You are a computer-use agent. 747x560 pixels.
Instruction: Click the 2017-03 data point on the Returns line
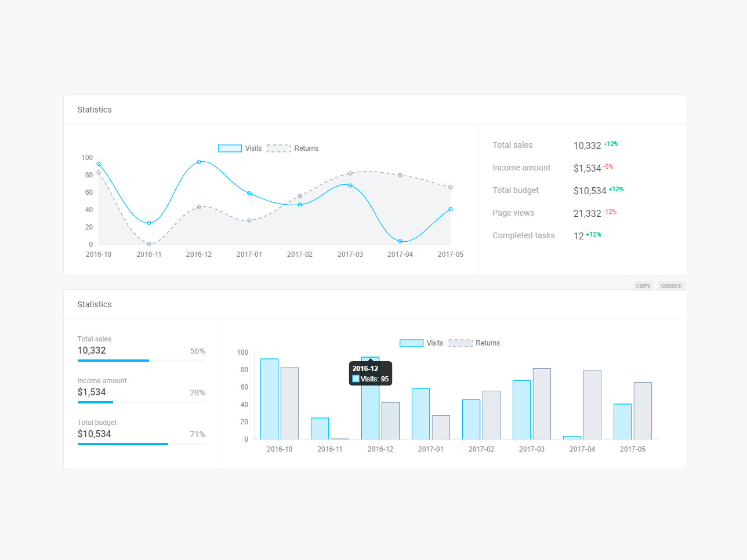pyautogui.click(x=350, y=173)
